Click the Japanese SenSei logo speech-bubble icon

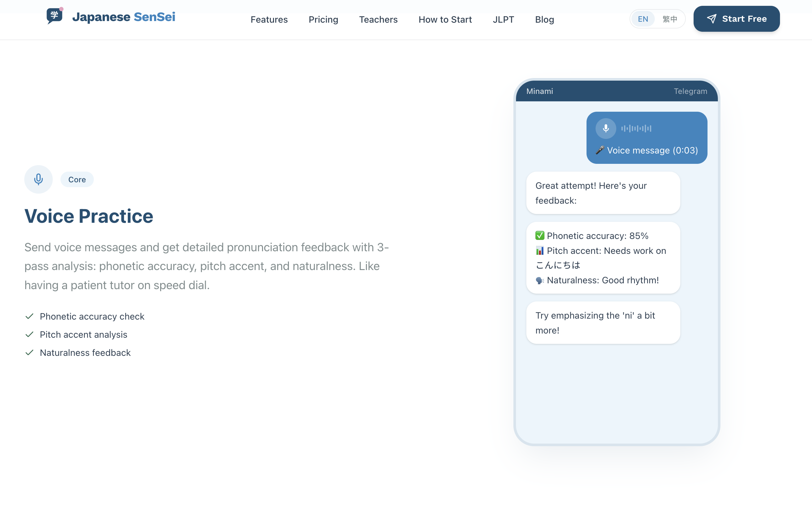pos(54,16)
